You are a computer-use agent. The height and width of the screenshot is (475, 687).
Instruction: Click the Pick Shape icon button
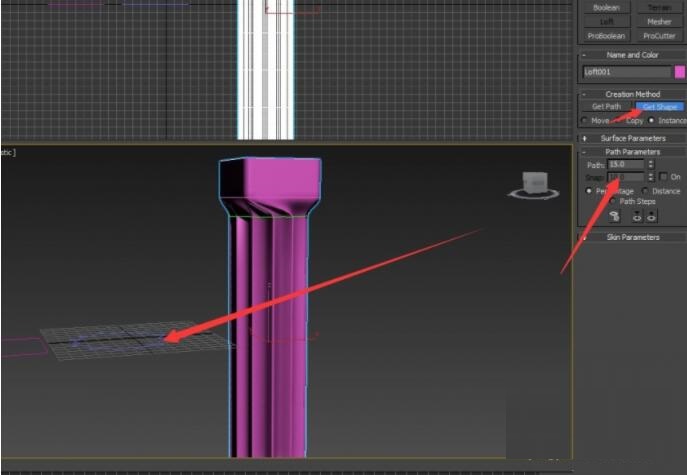[x=614, y=215]
